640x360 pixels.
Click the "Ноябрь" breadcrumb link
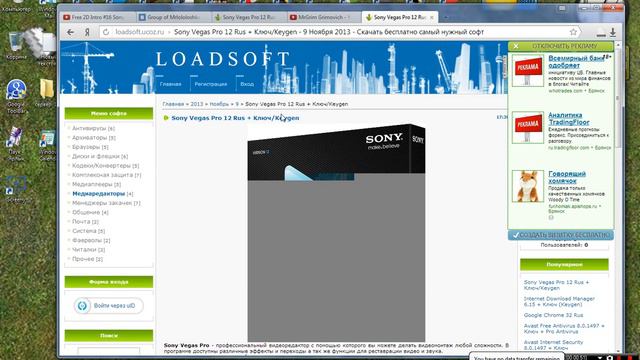[x=219, y=104]
